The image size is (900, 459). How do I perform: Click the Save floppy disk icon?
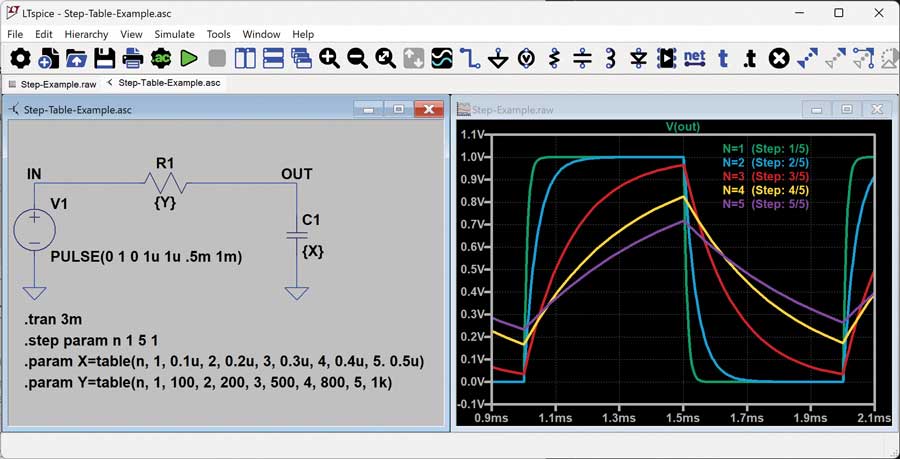(x=105, y=59)
